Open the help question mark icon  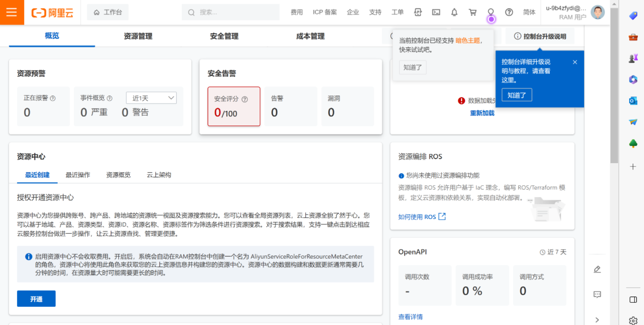pyautogui.click(x=509, y=12)
